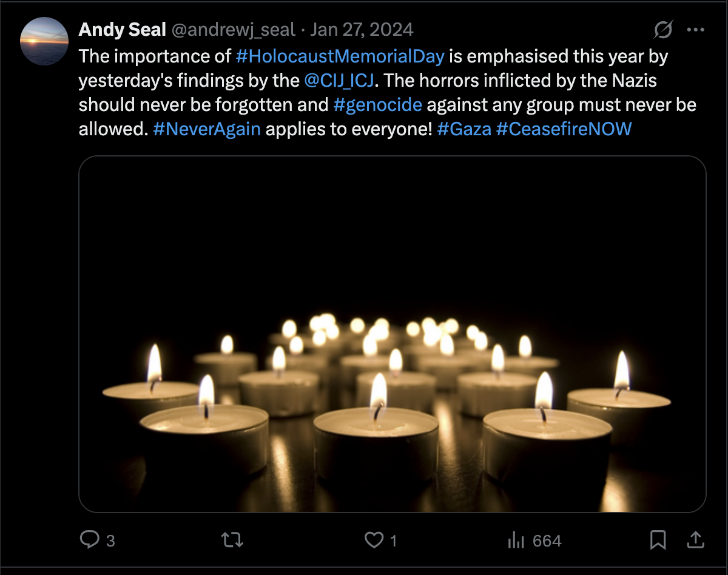Click the #genocide hashtag
728x575 pixels.
pyautogui.click(x=377, y=104)
